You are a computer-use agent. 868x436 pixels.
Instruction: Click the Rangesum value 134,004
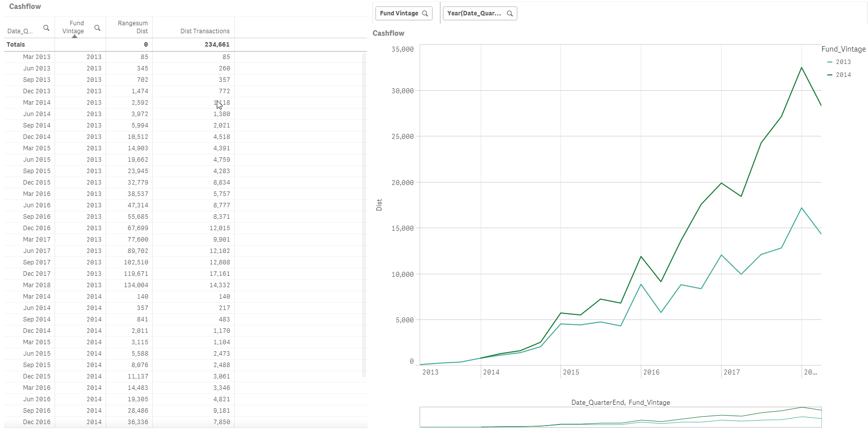pyautogui.click(x=136, y=285)
